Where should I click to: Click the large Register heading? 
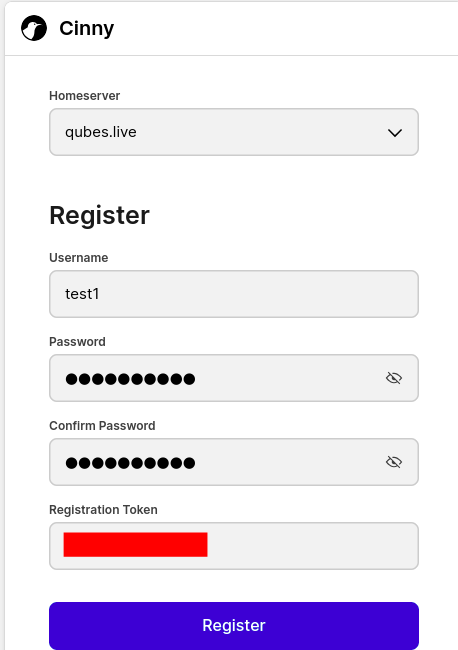99,216
